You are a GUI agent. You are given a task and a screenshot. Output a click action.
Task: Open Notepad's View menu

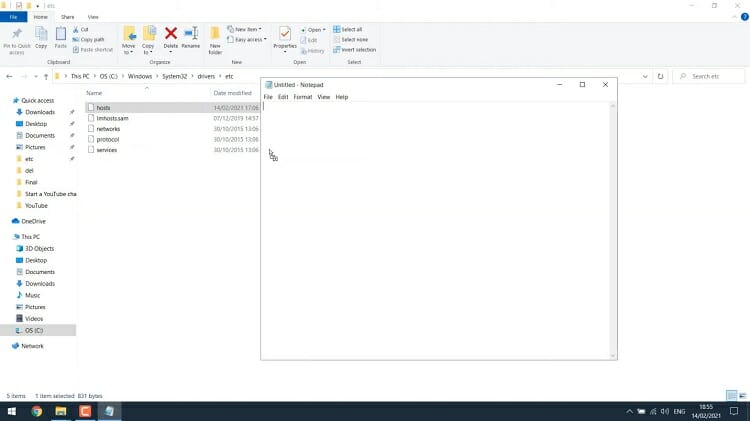point(324,97)
